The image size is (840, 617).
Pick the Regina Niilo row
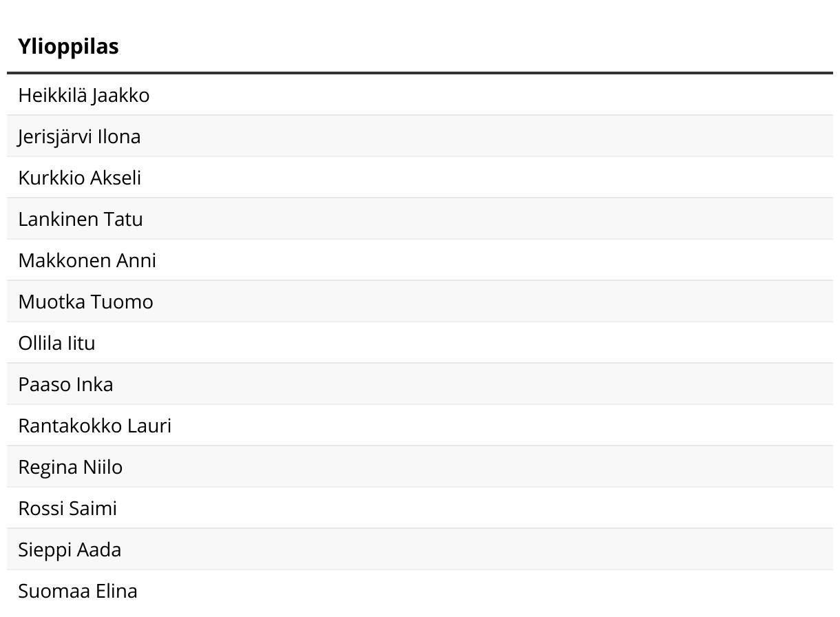[x=70, y=467]
